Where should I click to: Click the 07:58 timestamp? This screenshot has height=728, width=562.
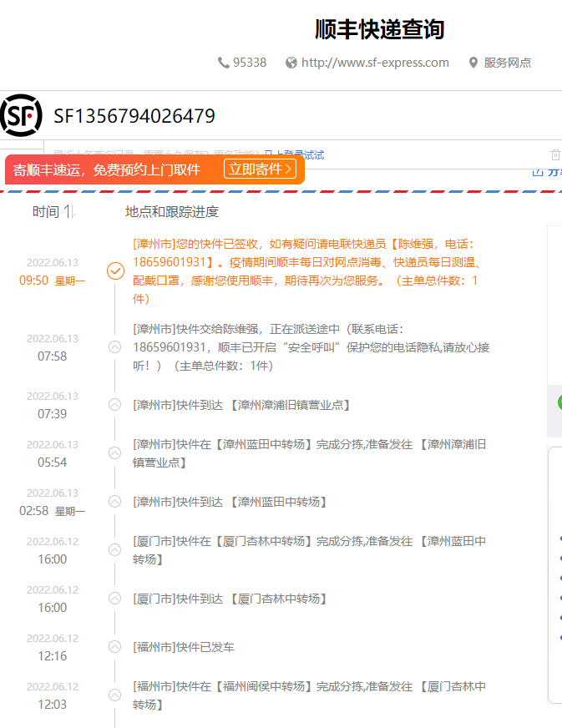(x=52, y=356)
